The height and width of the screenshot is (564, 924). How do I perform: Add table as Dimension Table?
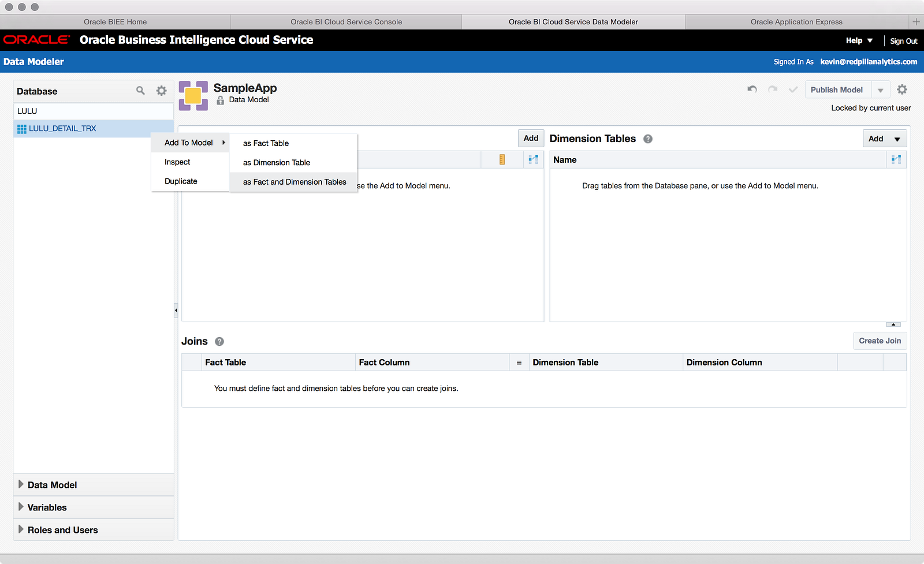(293, 163)
